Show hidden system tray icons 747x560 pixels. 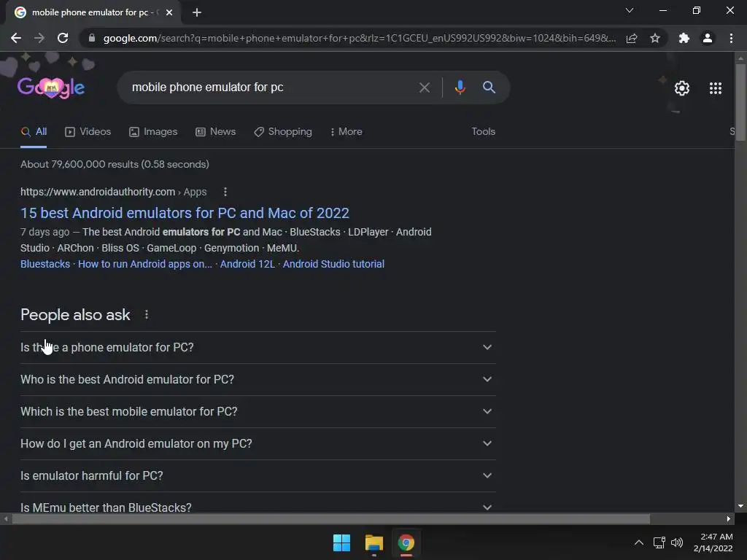coord(639,542)
